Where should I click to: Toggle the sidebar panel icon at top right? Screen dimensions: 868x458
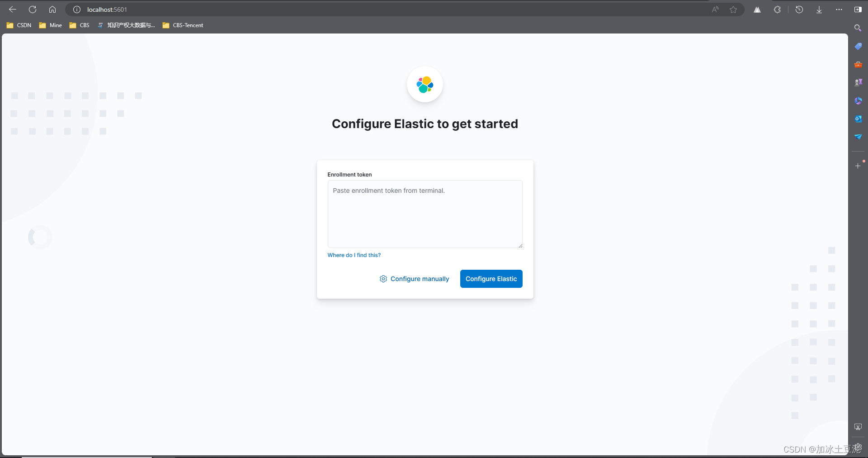pos(858,10)
